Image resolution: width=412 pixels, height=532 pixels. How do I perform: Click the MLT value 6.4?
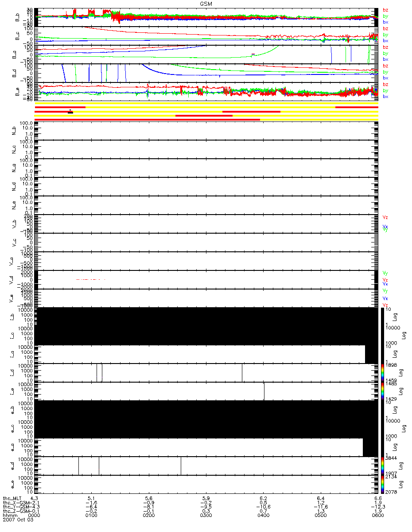click(321, 498)
